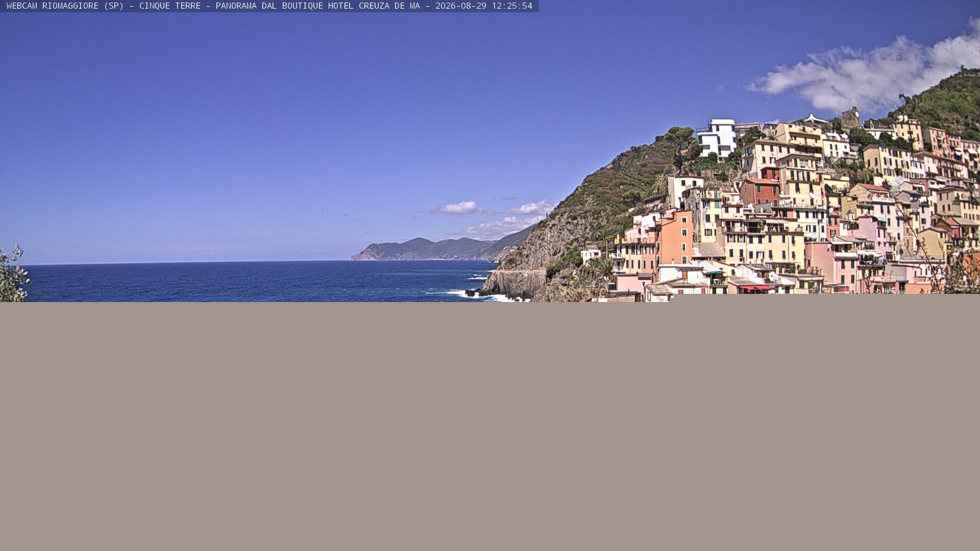Click the tall salmon-orange building
Image resolution: width=980 pixels, height=551 pixels.
676,237
